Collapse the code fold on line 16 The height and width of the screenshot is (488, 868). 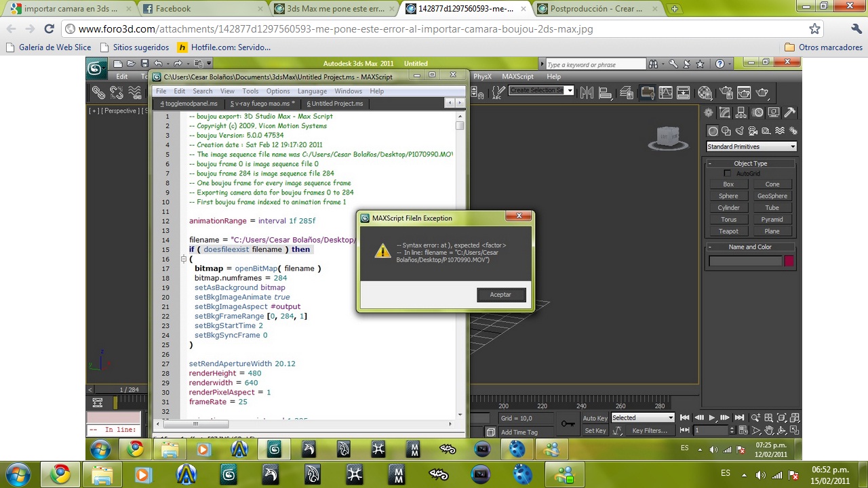pyautogui.click(x=183, y=259)
